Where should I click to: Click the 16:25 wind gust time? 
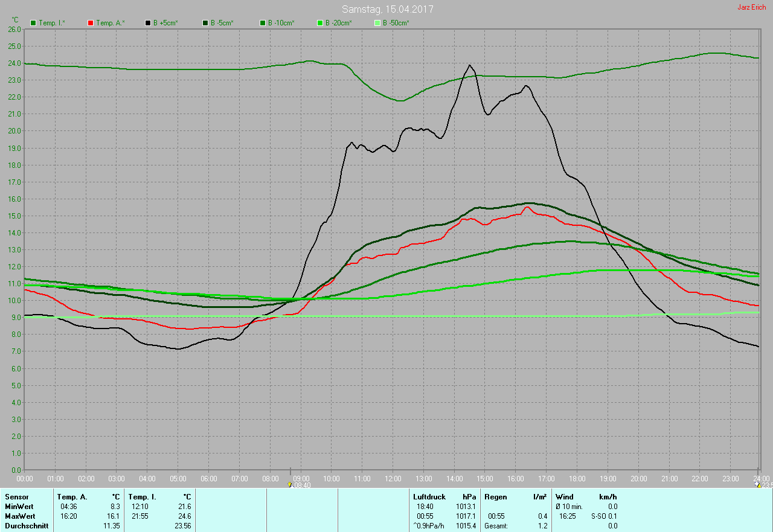[567, 516]
